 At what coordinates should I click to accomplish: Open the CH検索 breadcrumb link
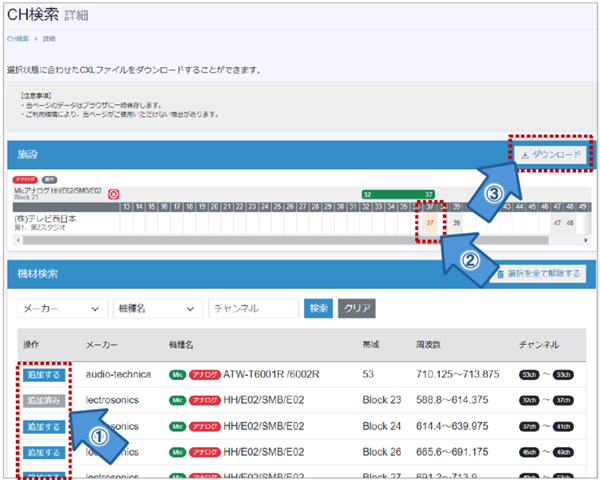click(x=18, y=39)
